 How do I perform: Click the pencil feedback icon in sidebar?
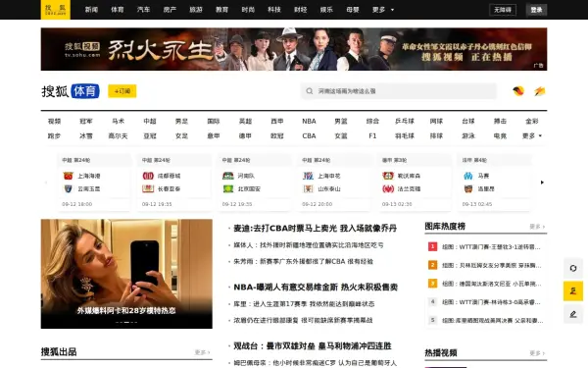(573, 314)
